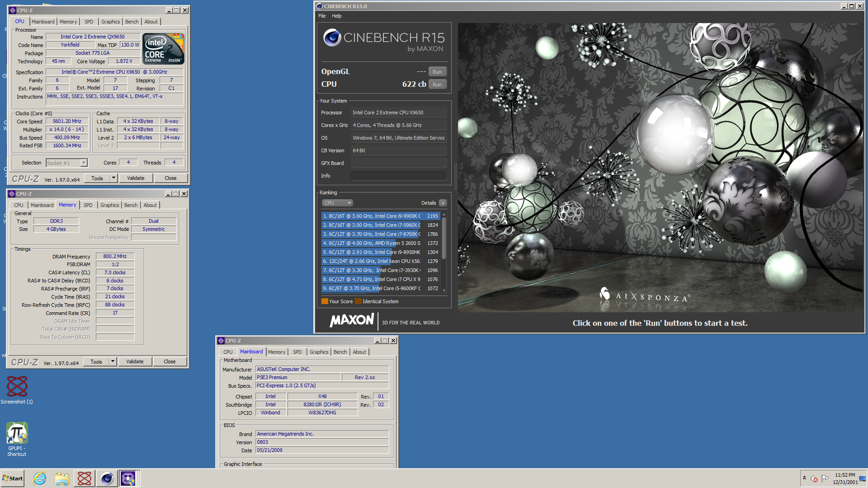Click Close in Memory CPU-Z window
Image resolution: width=868 pixels, height=488 pixels.
pyautogui.click(x=170, y=361)
